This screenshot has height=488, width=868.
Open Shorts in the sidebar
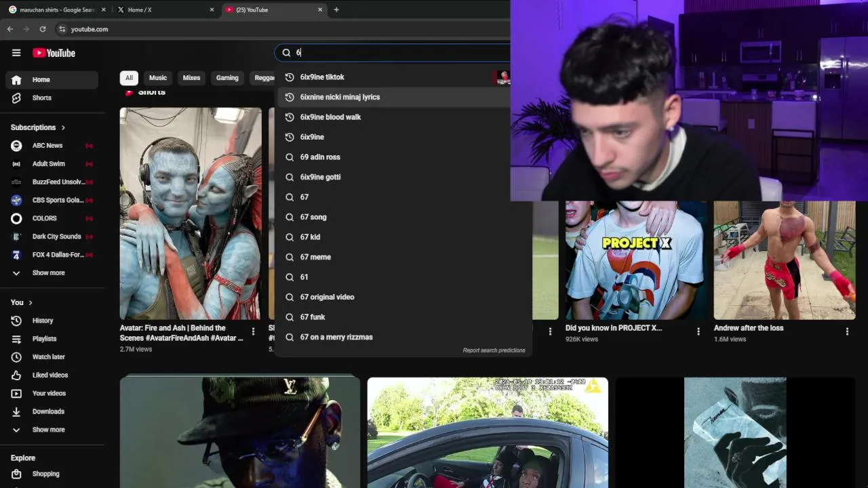pyautogui.click(x=52, y=98)
